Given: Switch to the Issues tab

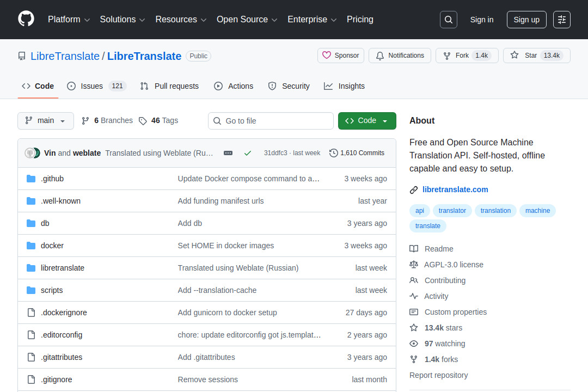Looking at the screenshot, I should point(90,85).
